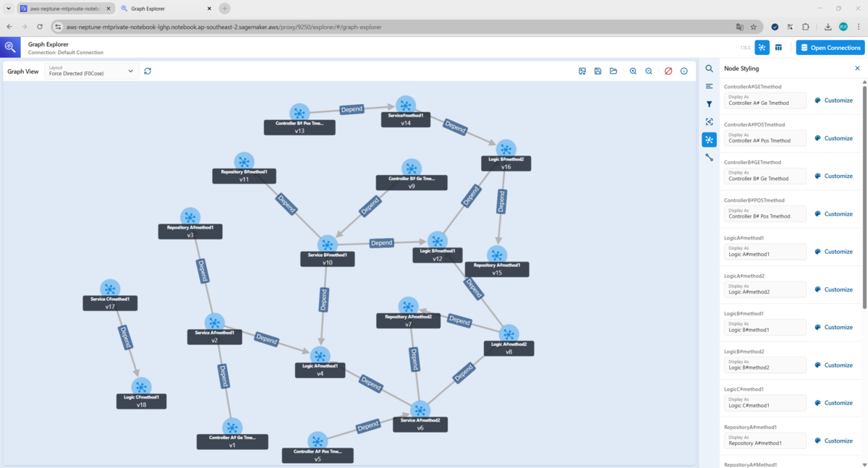Select the Depend edge between v5 and v6
Screen dimensions: 868x468
(368, 426)
